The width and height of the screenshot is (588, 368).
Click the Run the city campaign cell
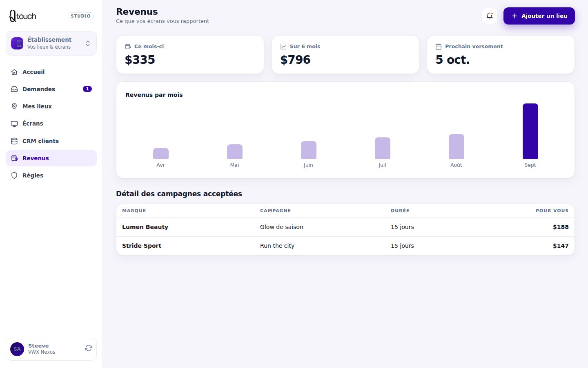(277, 246)
